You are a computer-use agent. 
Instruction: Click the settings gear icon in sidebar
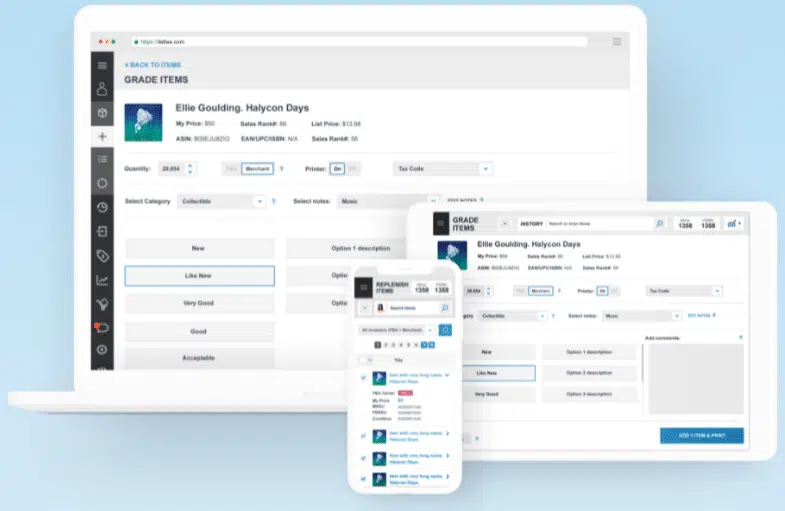[102, 350]
